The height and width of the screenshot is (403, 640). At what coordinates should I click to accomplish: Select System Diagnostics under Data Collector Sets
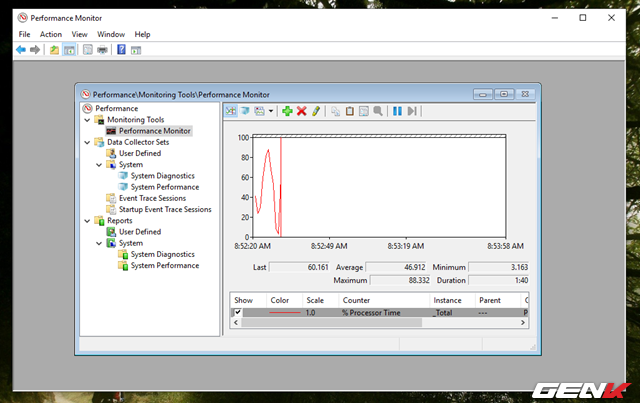162,176
